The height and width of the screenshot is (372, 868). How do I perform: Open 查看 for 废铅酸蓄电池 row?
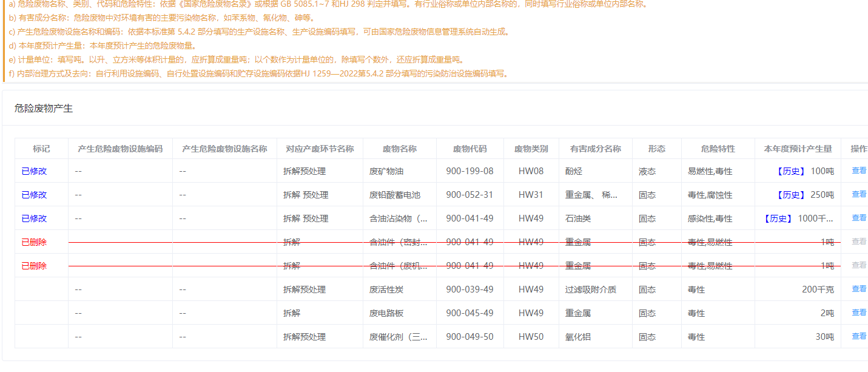coord(859,194)
